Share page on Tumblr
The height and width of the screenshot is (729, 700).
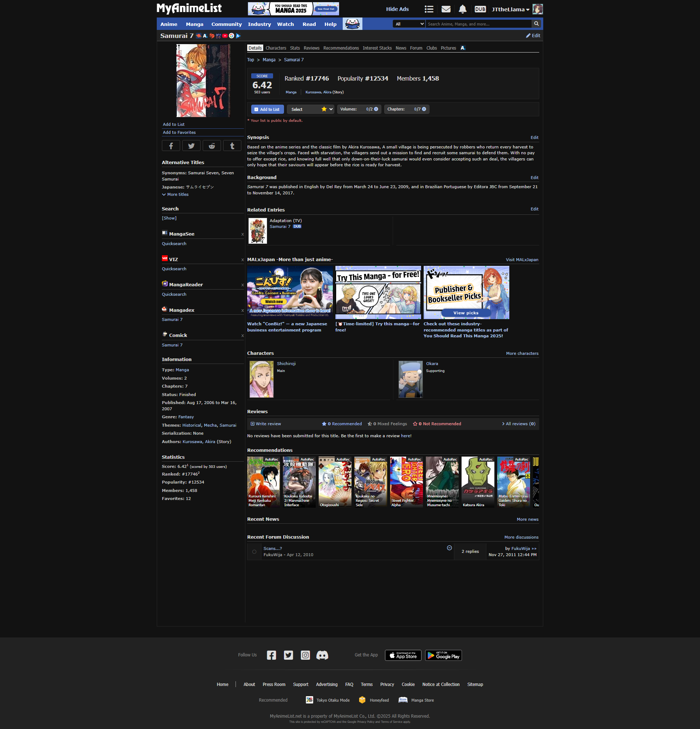(x=232, y=146)
